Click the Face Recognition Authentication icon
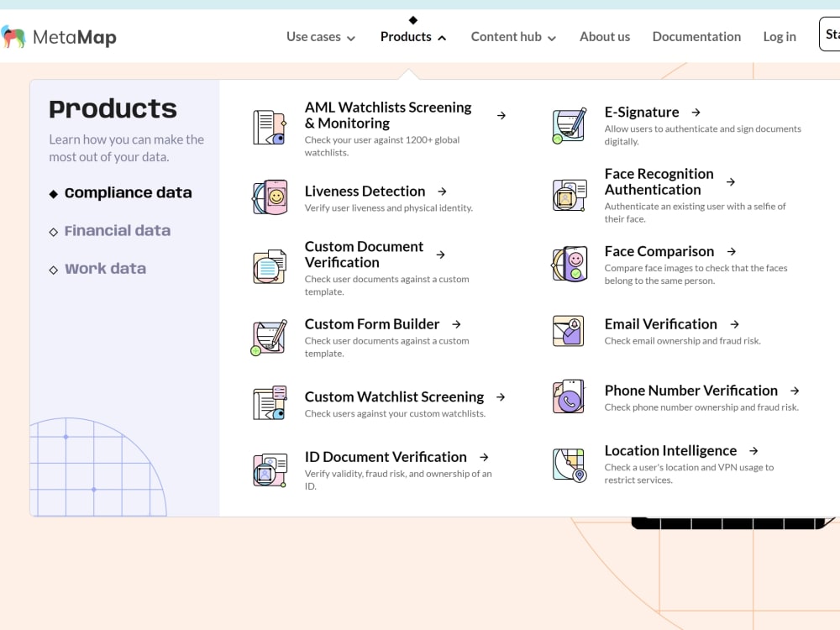 coord(570,195)
